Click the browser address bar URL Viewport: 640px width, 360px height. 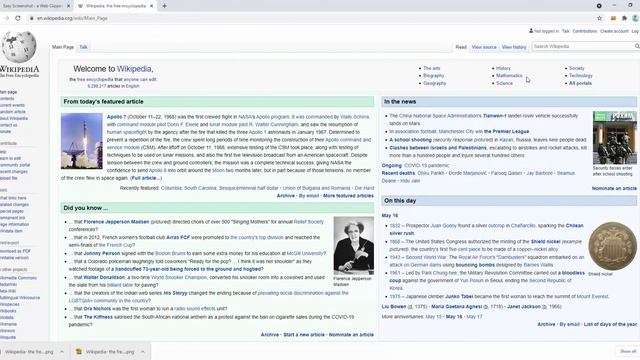[x=72, y=18]
